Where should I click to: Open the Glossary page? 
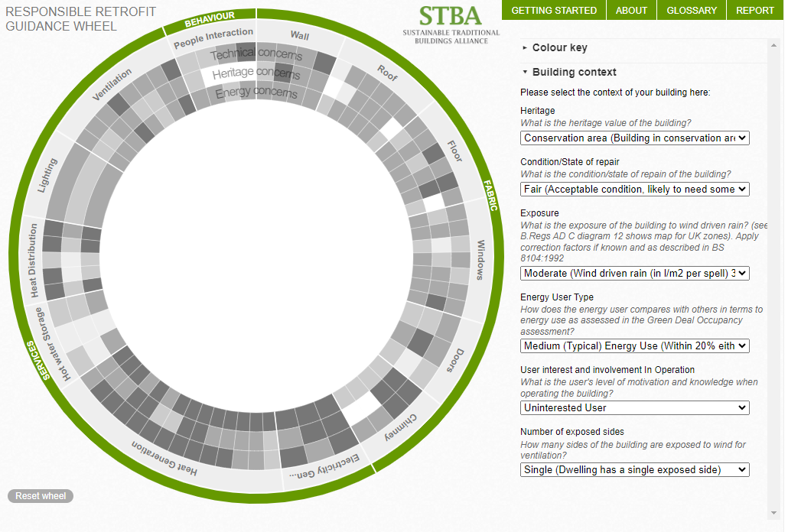click(692, 10)
